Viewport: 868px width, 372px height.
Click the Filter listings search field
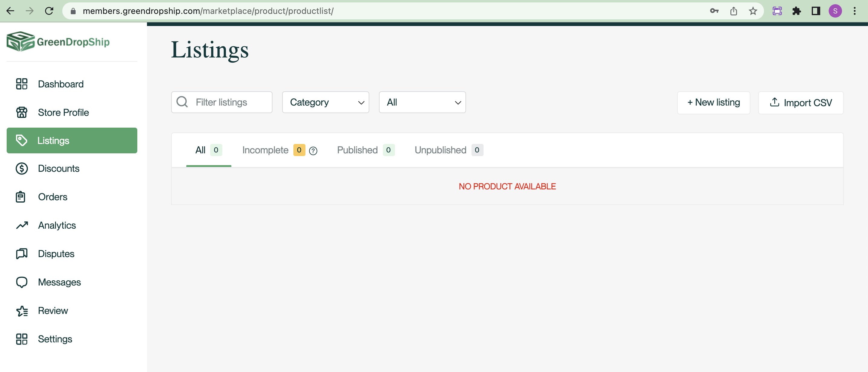[222, 103]
